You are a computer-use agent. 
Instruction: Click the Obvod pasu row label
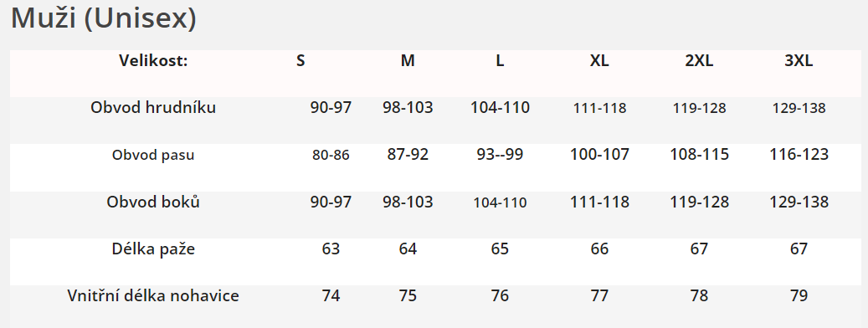pos(153,155)
